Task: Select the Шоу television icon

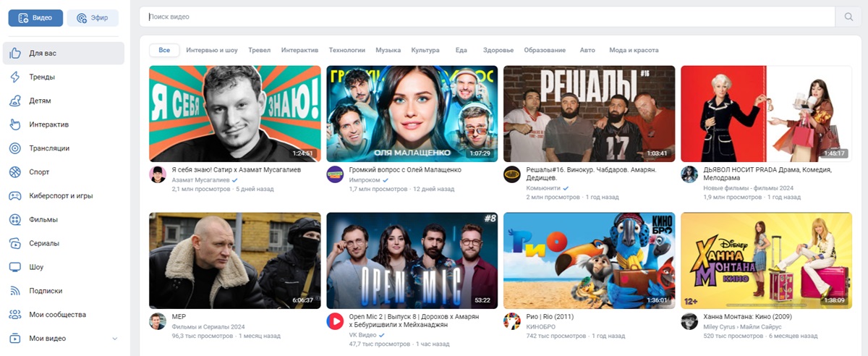Action: coord(14,267)
